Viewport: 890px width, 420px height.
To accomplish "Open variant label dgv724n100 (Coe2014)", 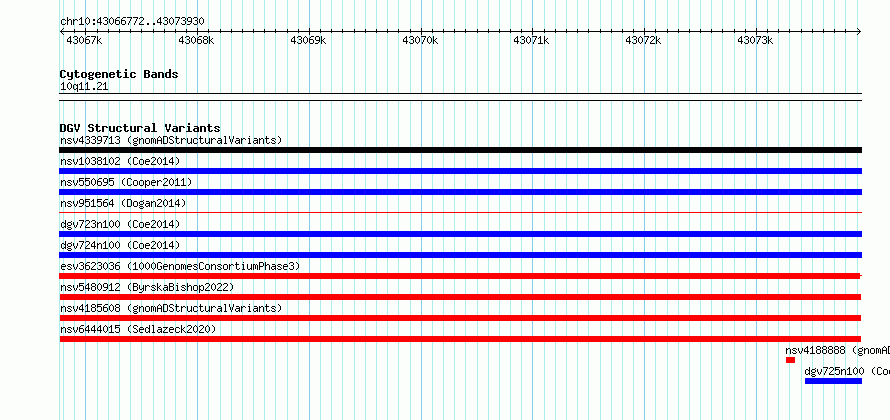I will [x=120, y=245].
